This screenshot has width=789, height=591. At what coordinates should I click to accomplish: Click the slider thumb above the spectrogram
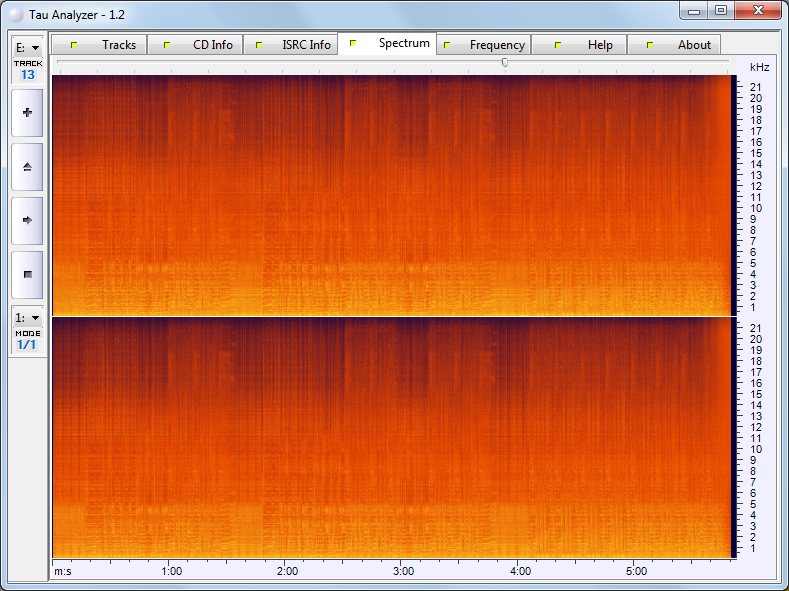[504, 62]
